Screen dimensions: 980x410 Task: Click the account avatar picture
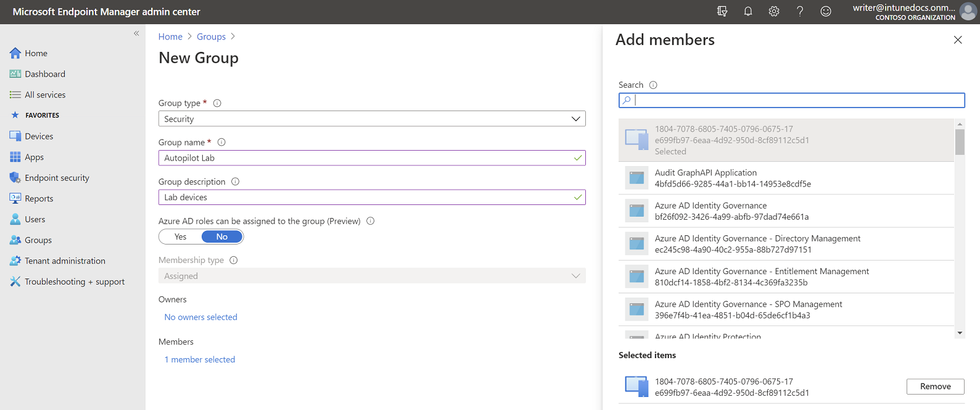coord(968,12)
